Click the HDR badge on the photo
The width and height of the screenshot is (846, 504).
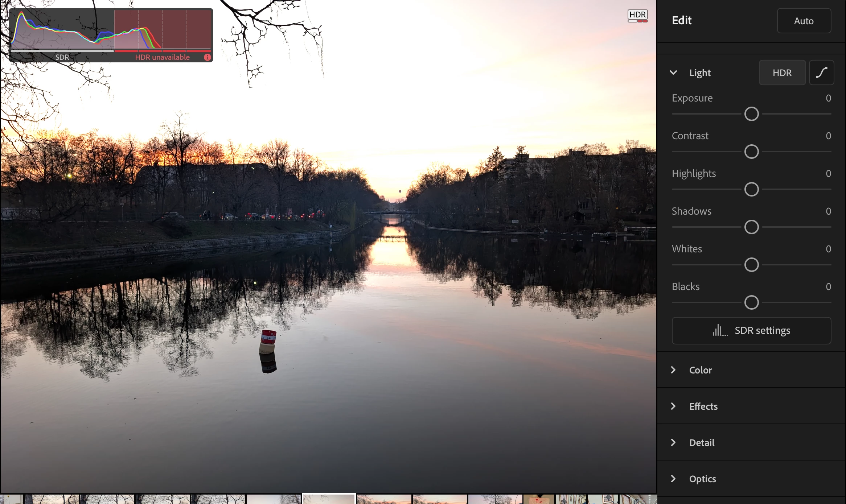pos(637,15)
